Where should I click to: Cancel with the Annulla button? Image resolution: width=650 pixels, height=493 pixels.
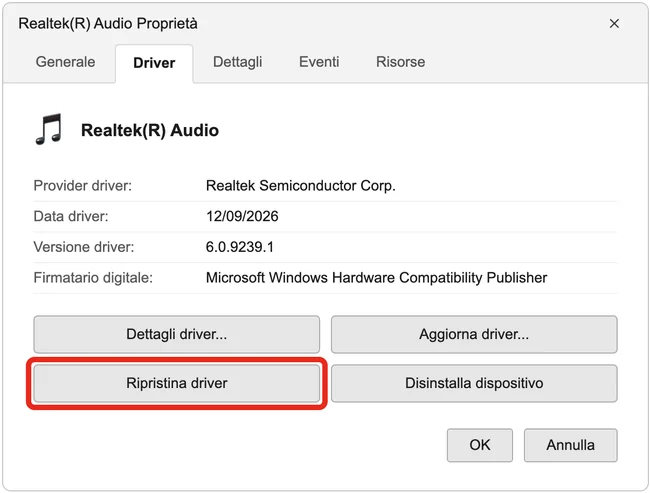coord(570,445)
